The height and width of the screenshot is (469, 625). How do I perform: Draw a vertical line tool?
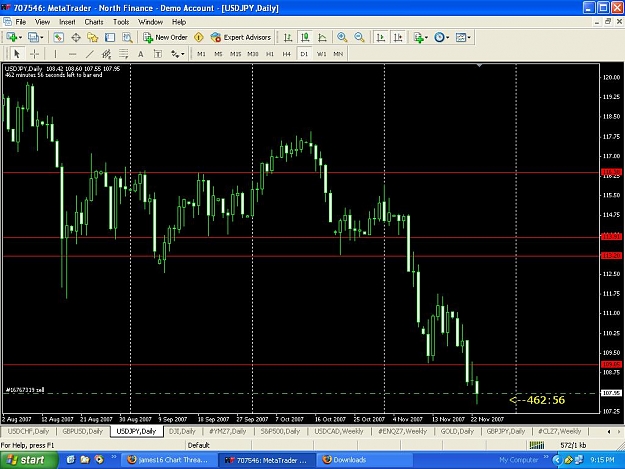pos(55,54)
